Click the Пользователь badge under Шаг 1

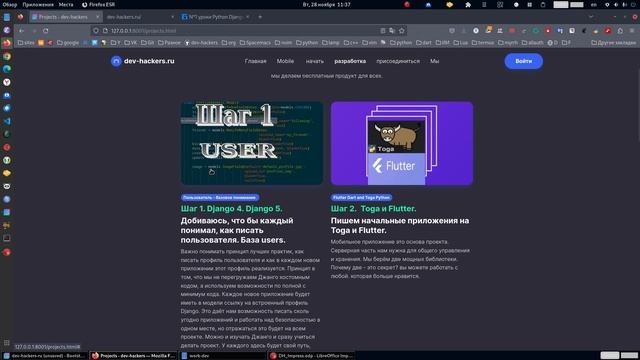tap(220, 198)
